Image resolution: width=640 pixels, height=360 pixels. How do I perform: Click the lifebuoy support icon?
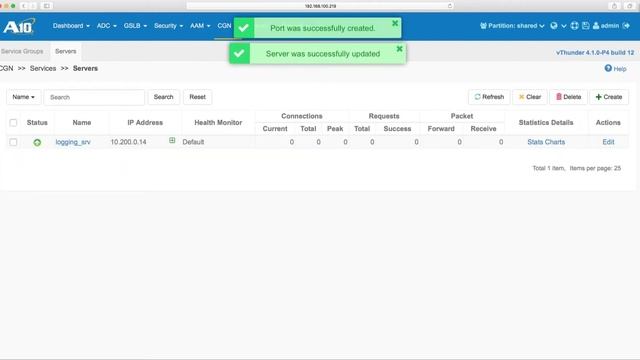point(574,26)
